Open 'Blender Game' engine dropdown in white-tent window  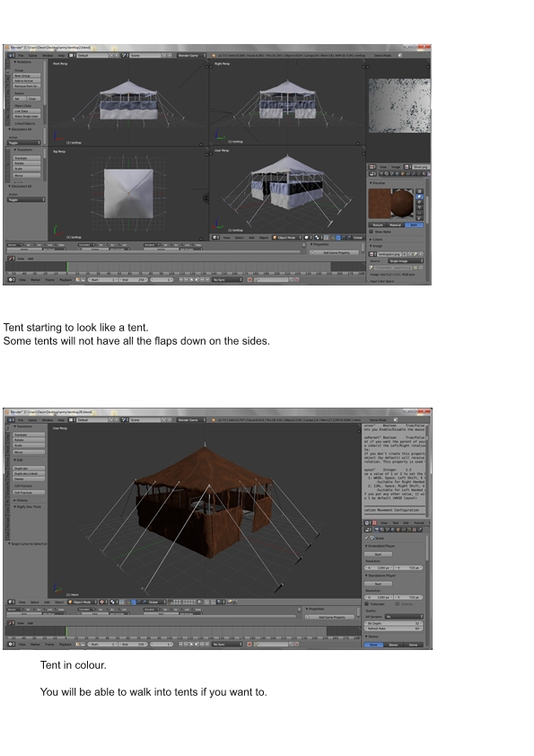tap(192, 56)
